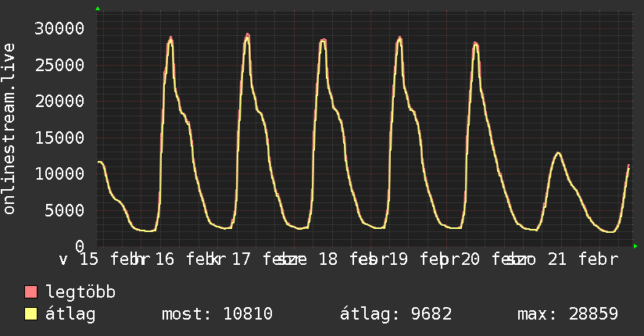This screenshot has width=644, height=336.
Task: Click the green arrow at x-axis right end
Action: click(x=636, y=246)
